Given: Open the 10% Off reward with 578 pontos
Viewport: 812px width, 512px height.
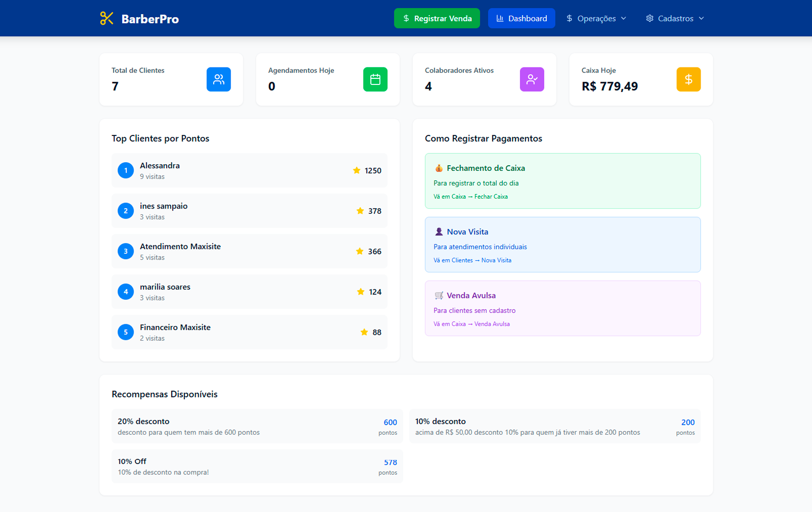Looking at the screenshot, I should [257, 466].
